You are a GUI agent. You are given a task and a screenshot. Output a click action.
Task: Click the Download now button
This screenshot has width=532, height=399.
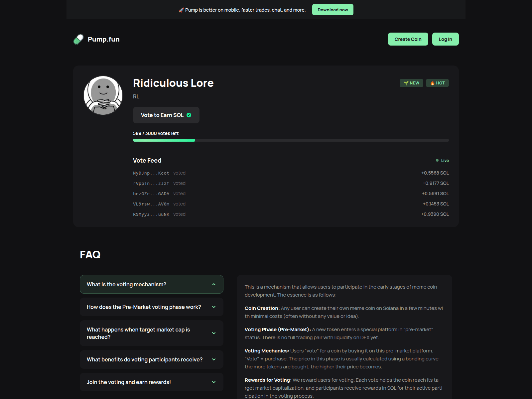(333, 10)
